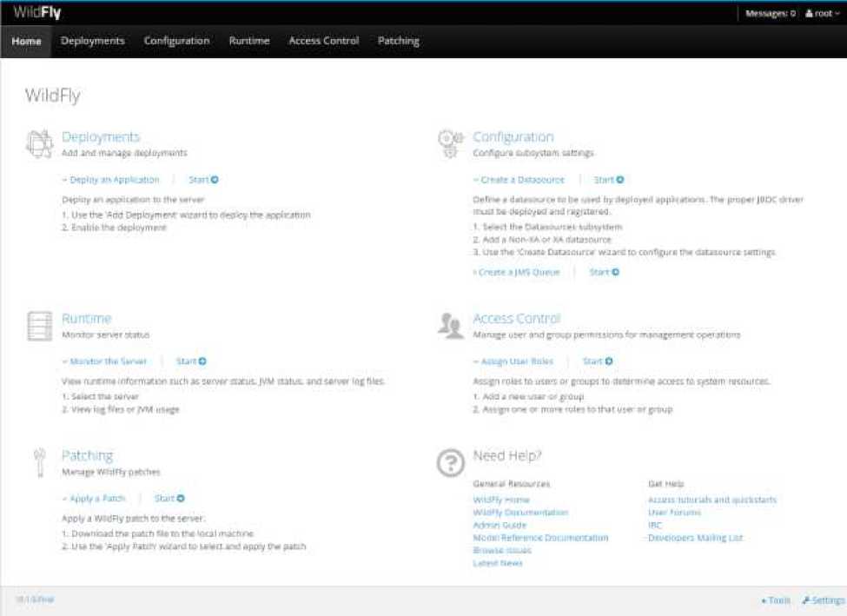Screen dimensions: 847x616
Task: Click the Need Help question mark icon
Action: [449, 464]
